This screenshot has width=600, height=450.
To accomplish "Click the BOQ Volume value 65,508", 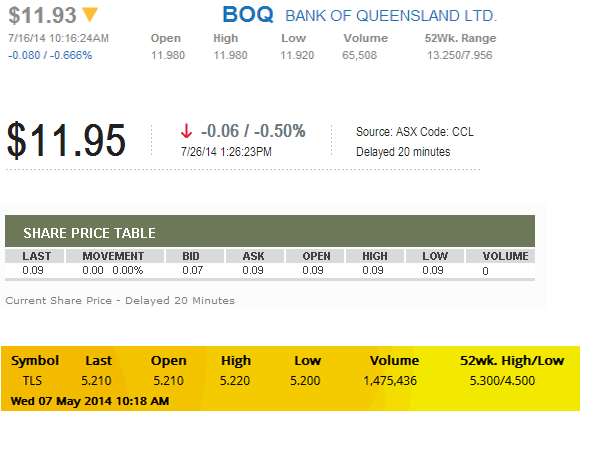I will [x=359, y=55].
